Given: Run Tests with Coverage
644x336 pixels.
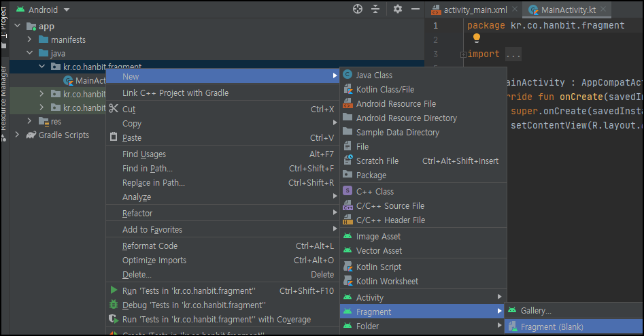Looking at the screenshot, I should (x=222, y=319).
